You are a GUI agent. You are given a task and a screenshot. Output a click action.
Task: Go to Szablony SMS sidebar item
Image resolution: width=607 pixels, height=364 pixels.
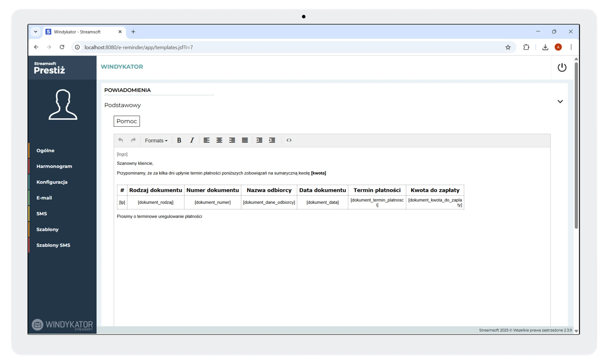click(53, 245)
